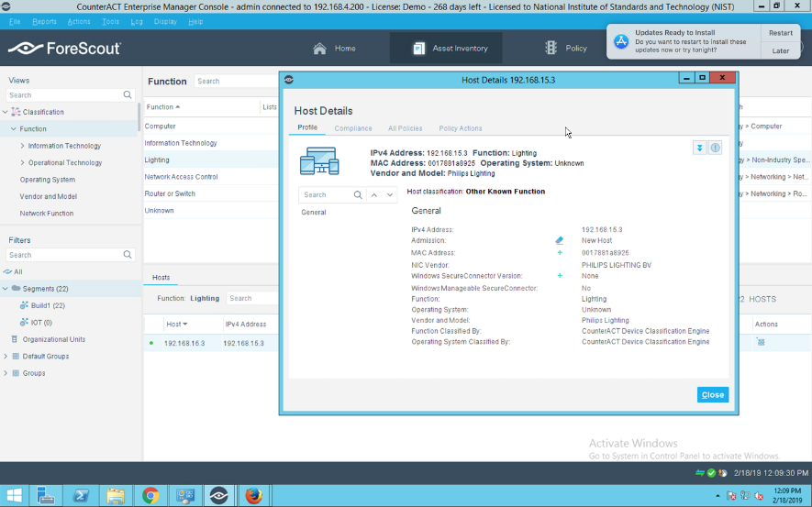The height and width of the screenshot is (507, 812).
Task: Click the device icon in Host Details
Action: [319, 160]
